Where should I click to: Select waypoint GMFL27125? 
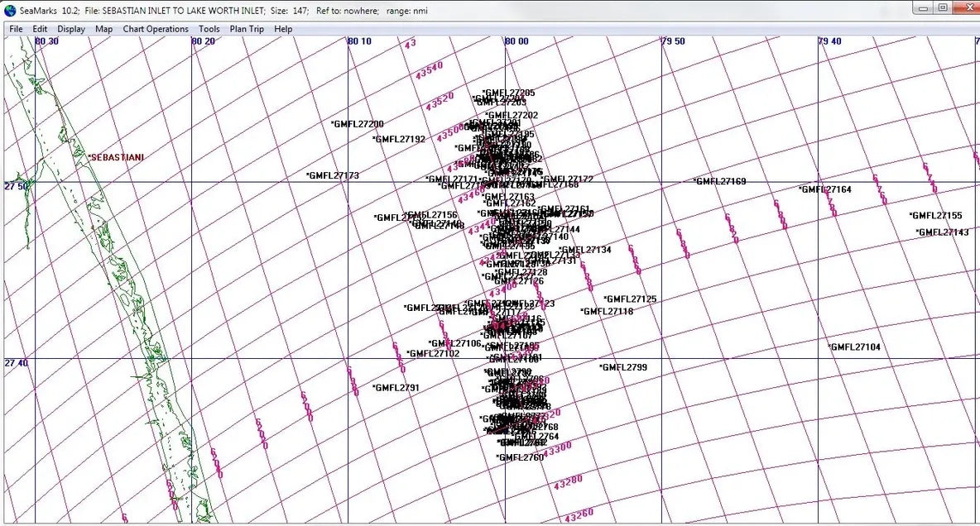point(630,299)
